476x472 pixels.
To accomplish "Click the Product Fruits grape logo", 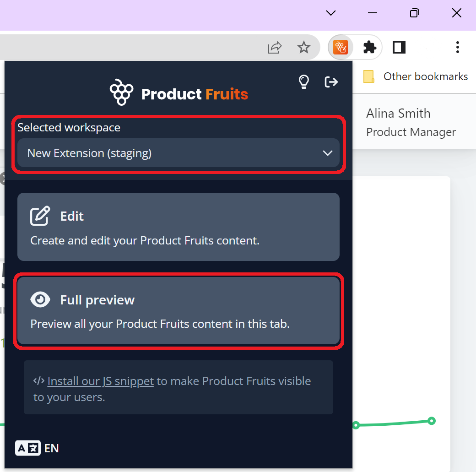I will [x=121, y=92].
